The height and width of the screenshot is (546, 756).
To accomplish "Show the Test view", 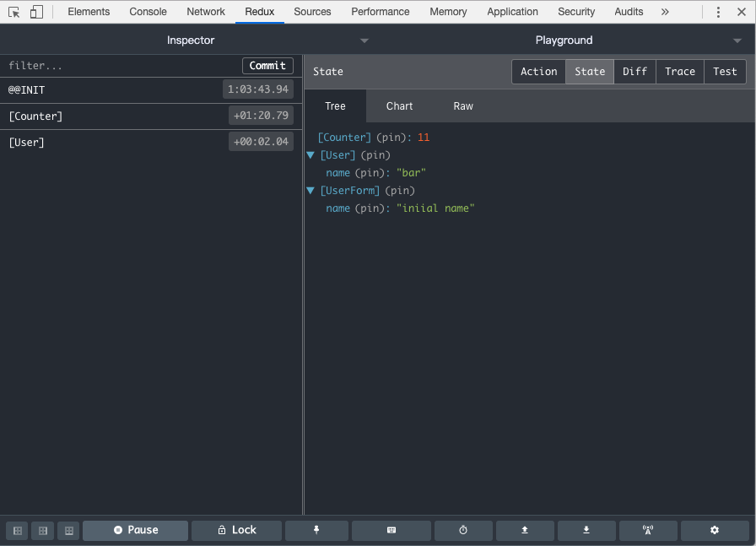I will coord(725,72).
